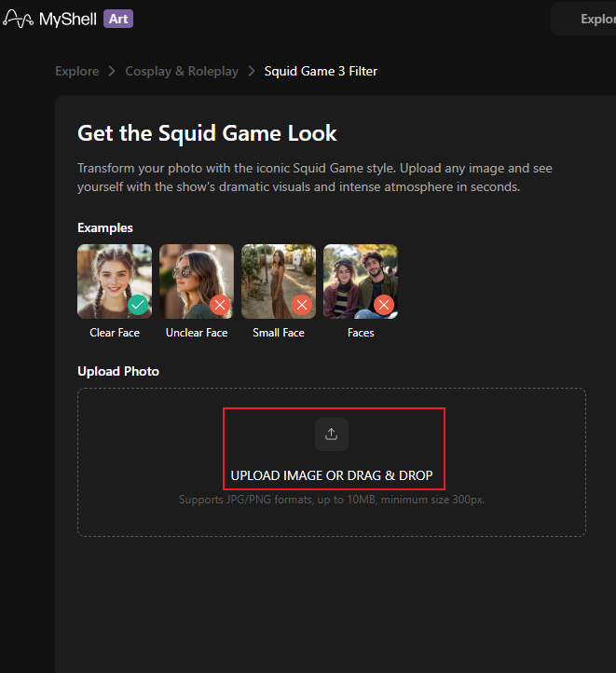Select Squid Game 3 Filter breadcrumb
Image resolution: width=616 pixels, height=673 pixels.
pyautogui.click(x=321, y=71)
